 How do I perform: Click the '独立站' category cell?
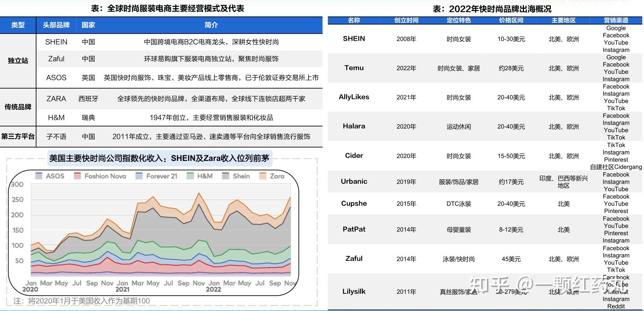click(18, 61)
